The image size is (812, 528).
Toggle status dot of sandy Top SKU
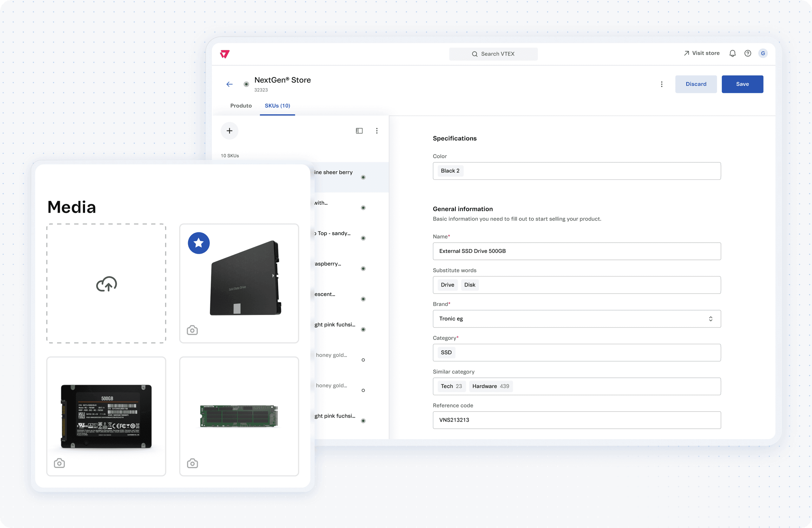pyautogui.click(x=363, y=238)
